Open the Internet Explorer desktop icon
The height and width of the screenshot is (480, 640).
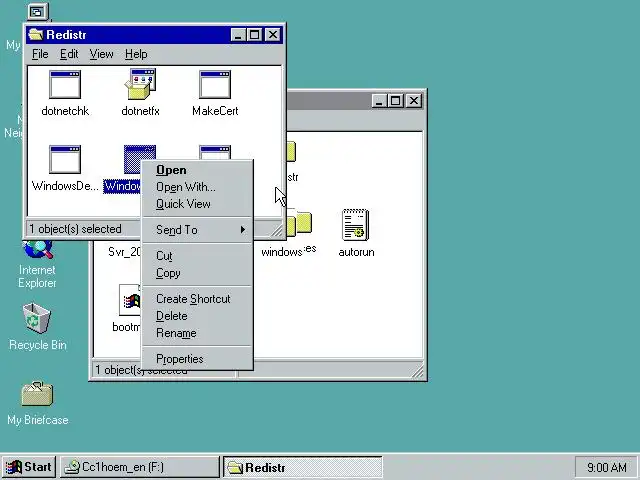pos(38,249)
